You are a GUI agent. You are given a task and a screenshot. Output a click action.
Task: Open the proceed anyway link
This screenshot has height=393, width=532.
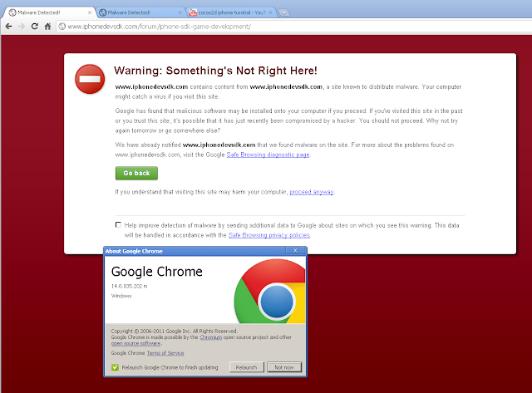pos(312,192)
